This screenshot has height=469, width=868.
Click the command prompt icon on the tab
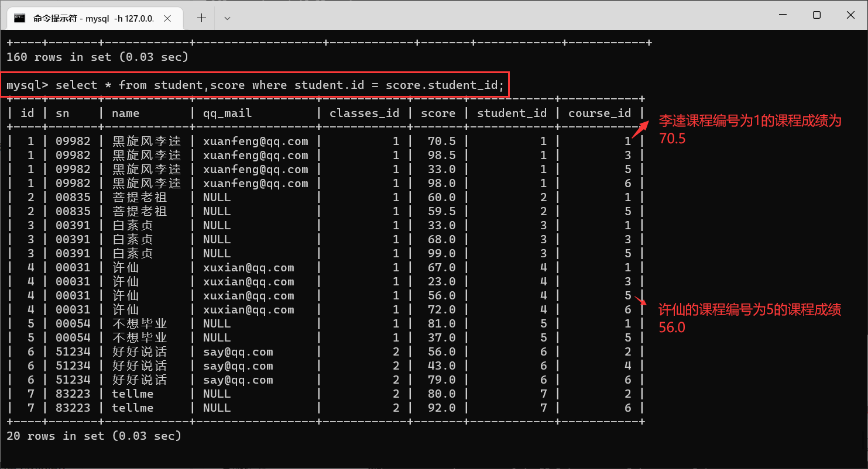click(x=19, y=18)
